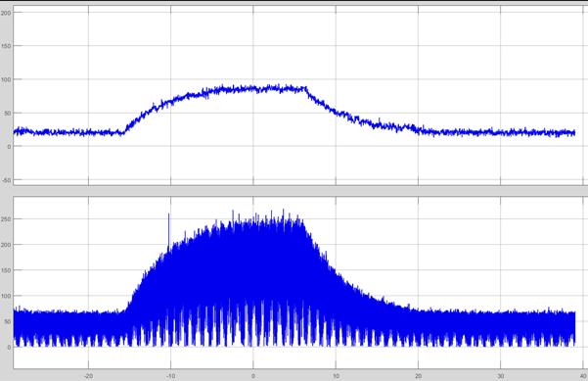This screenshot has width=588, height=381.
Task: Click the 250 y-axis tick label
Action: pyautogui.click(x=7, y=218)
